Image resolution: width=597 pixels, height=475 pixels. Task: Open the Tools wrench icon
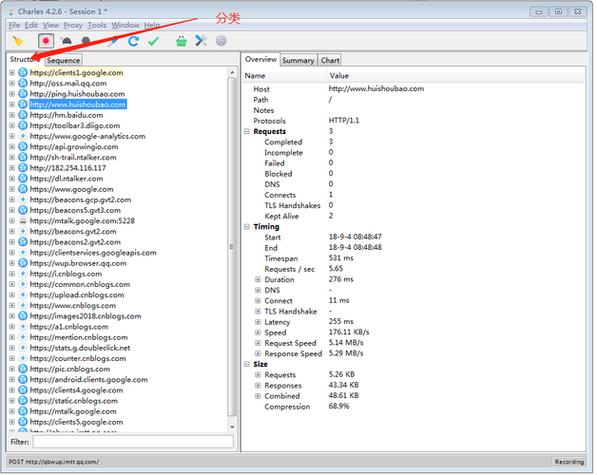[x=201, y=41]
